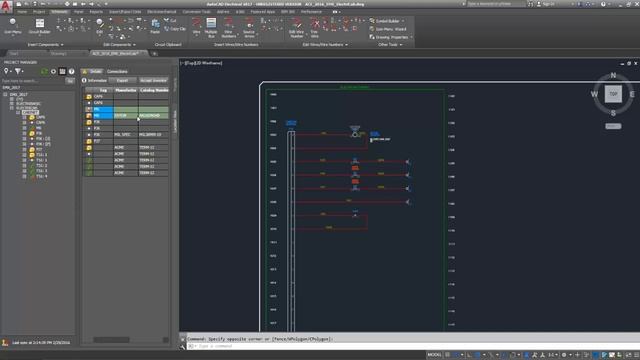Viewport: 640px width, 360px height.
Task: Click the TOP face of the ViewCube
Action: [613, 94]
